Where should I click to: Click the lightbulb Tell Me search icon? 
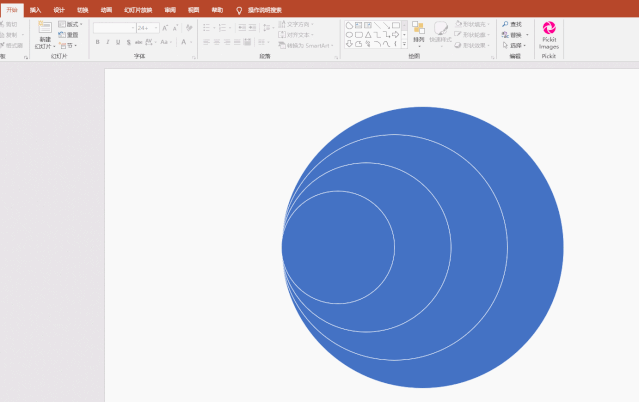coord(239,10)
